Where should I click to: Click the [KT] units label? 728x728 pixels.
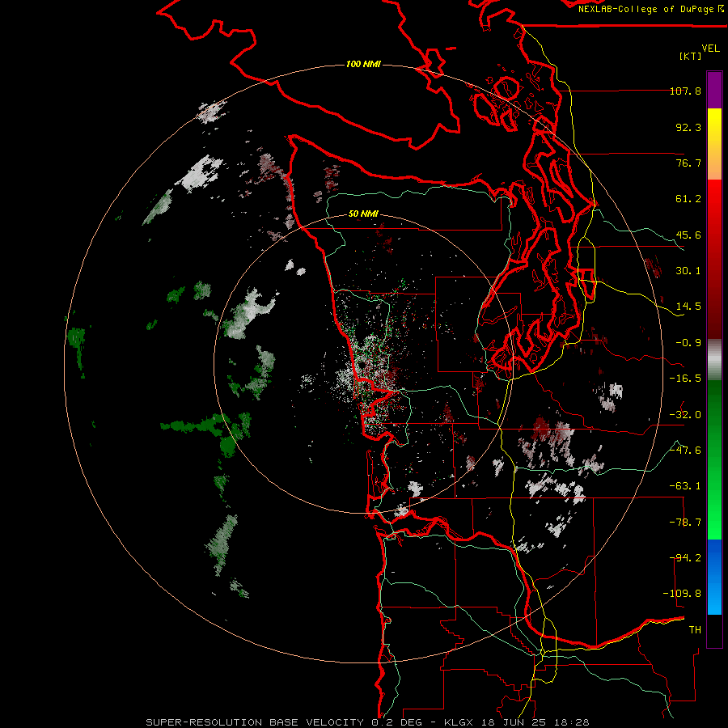click(x=691, y=56)
